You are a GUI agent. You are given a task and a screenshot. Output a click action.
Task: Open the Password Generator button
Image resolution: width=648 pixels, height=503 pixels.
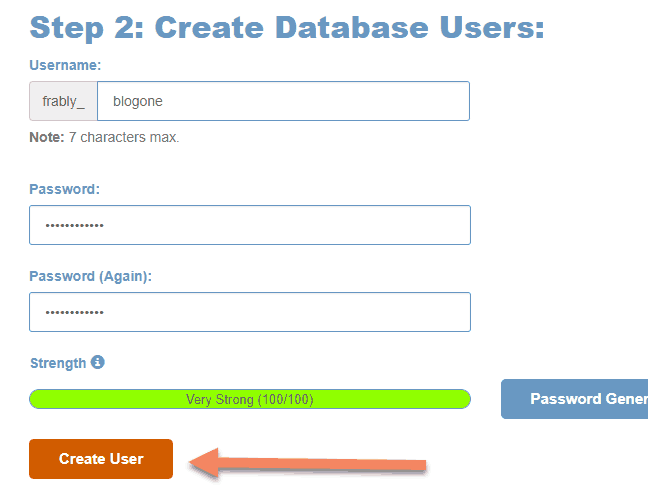[x=574, y=399]
